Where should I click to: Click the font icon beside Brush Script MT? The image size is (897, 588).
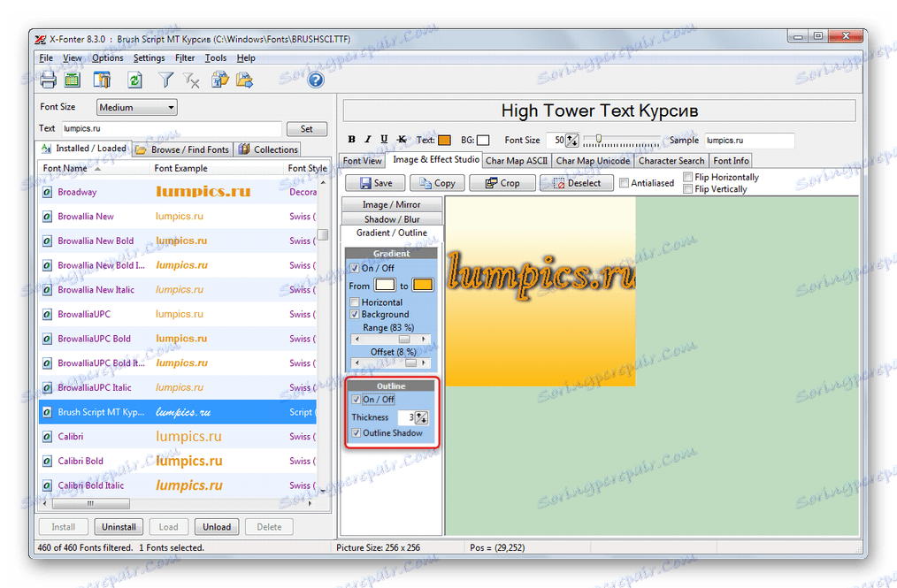48,412
